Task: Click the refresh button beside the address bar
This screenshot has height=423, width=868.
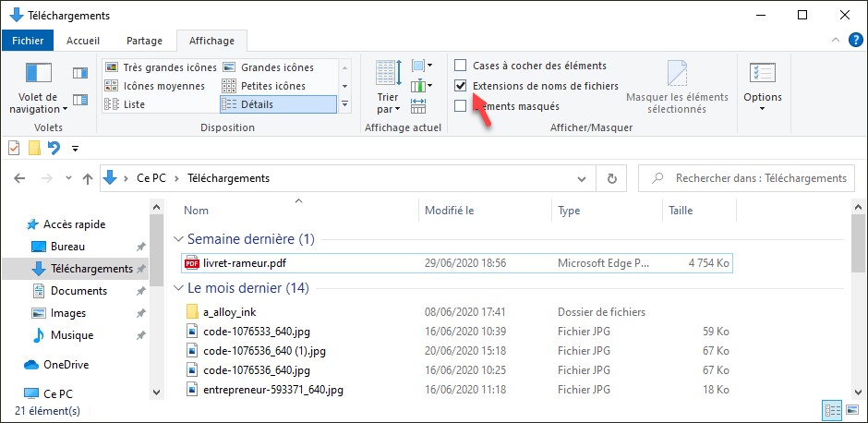Action: click(611, 178)
